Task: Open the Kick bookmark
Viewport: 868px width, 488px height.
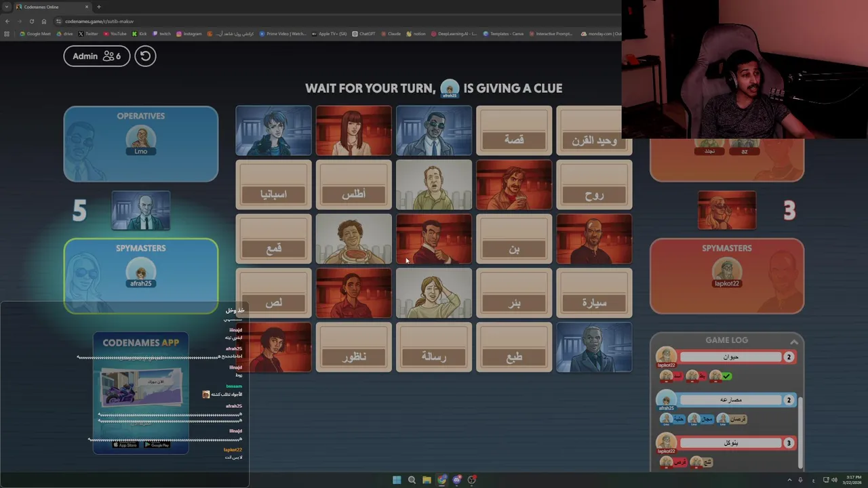Action: (x=140, y=33)
